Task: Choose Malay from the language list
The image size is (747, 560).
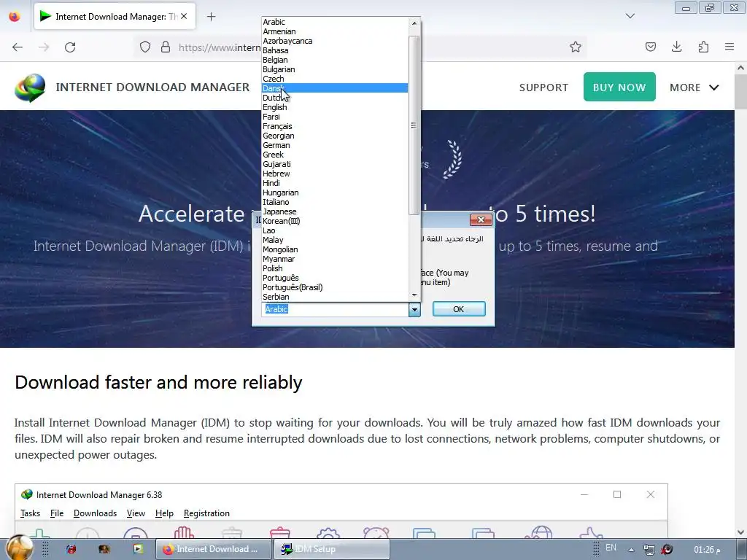Action: (335, 240)
